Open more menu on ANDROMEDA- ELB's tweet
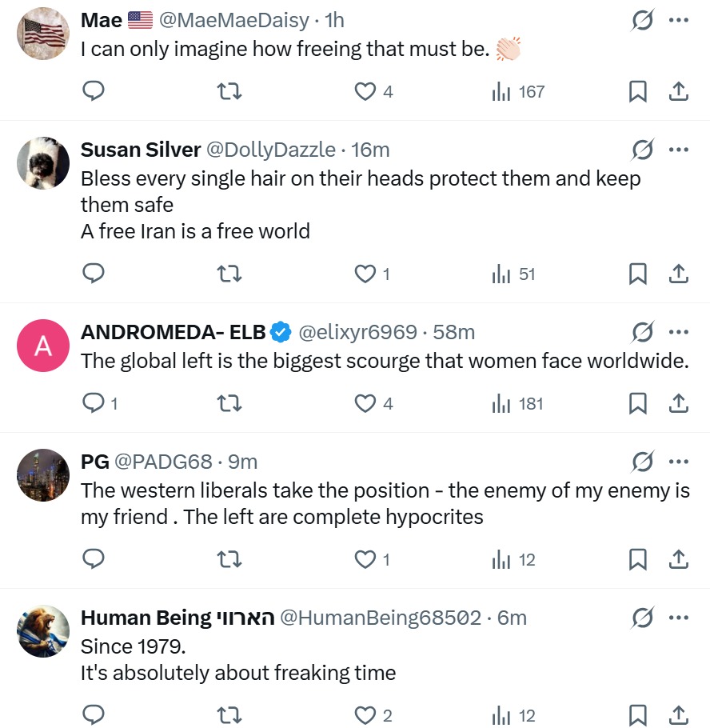This screenshot has width=710, height=728. [678, 331]
